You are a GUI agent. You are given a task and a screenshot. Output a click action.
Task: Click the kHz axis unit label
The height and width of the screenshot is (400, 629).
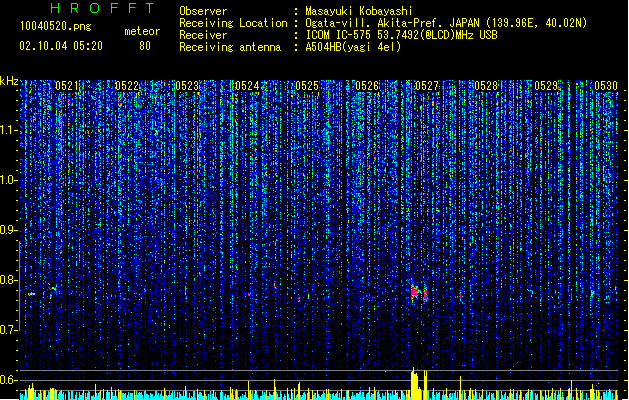(x=9, y=81)
